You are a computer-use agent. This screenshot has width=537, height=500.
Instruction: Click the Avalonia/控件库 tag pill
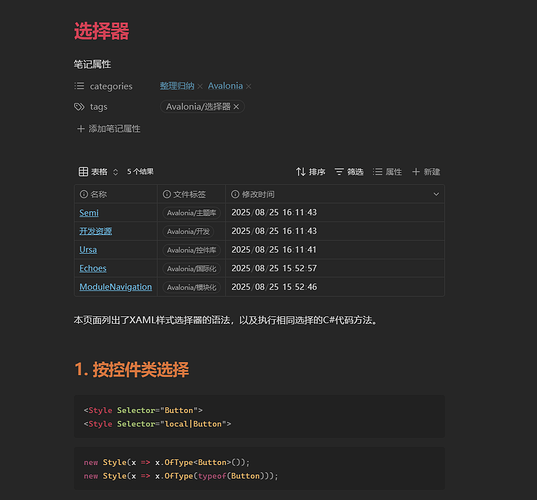(191, 250)
